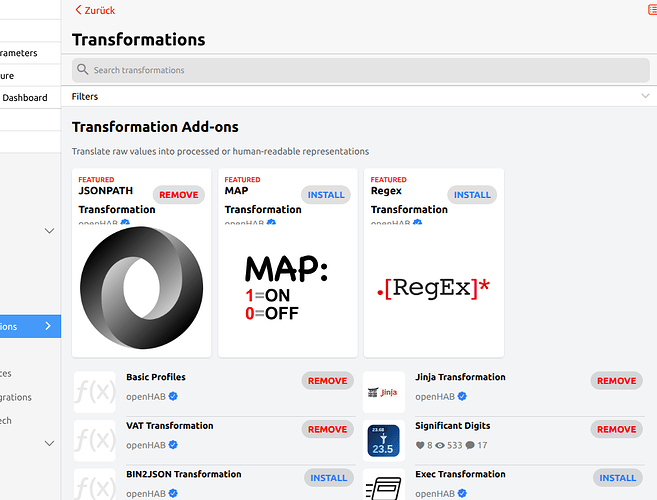Expand the Filters section chevron
Image resolution: width=657 pixels, height=500 pixels.
click(645, 96)
